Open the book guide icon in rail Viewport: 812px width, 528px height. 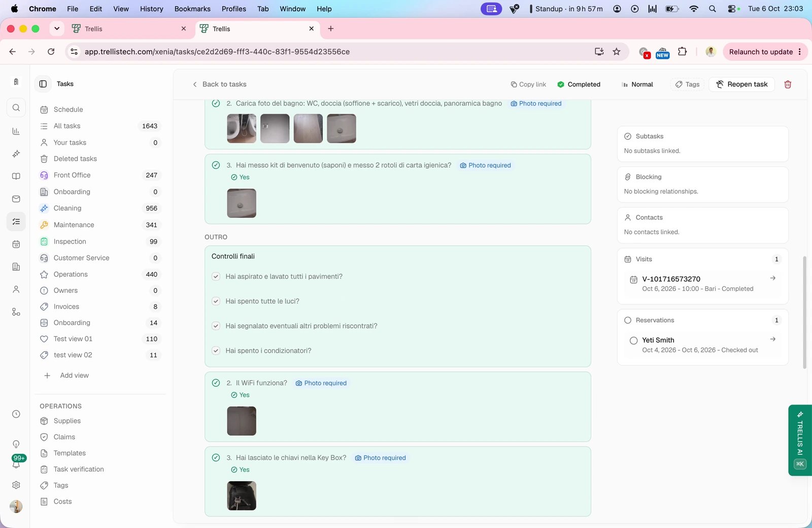(16, 176)
